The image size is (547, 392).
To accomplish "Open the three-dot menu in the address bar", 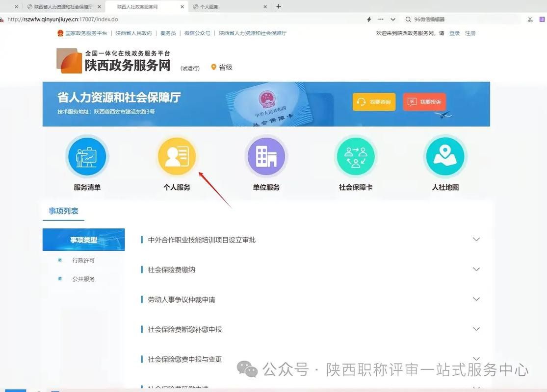I will tap(381, 19).
